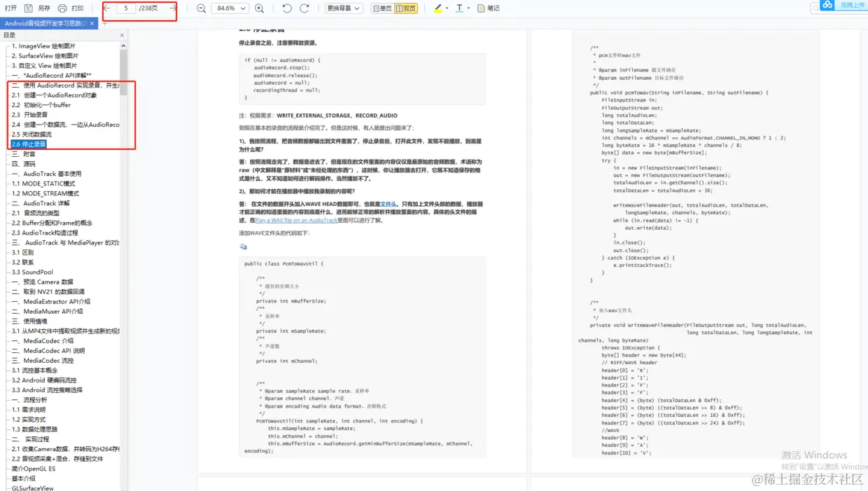The width and height of the screenshot is (868, 491).
Task: Rotate the page counterclockwise
Action: 287,8
